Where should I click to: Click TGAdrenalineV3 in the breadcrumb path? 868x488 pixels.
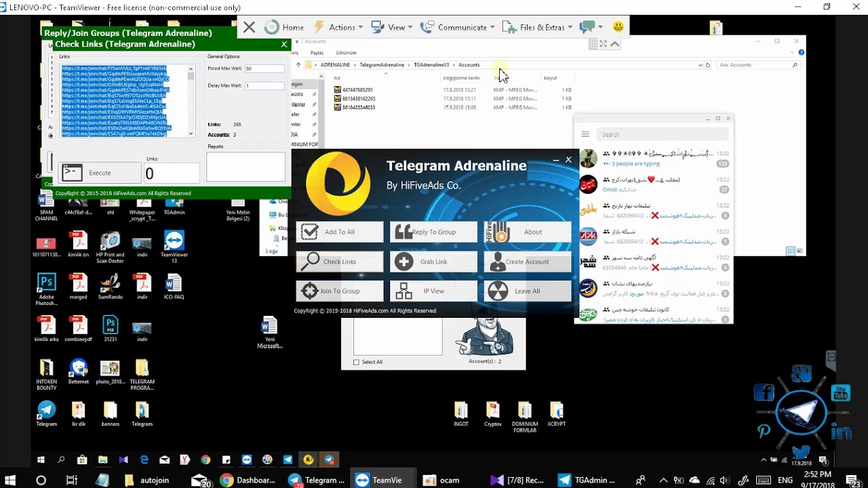point(431,65)
